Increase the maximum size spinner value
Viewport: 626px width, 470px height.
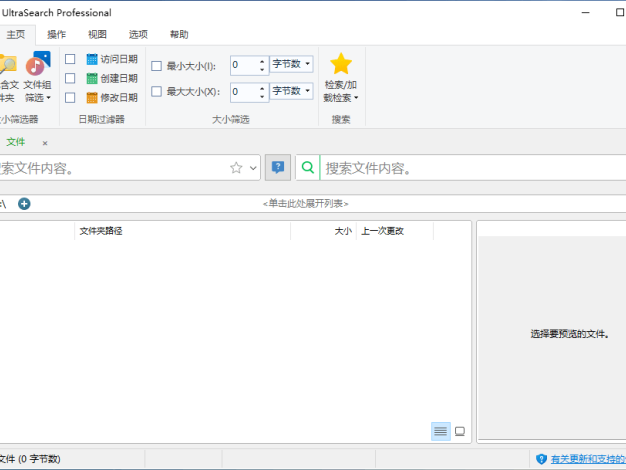tap(262, 88)
